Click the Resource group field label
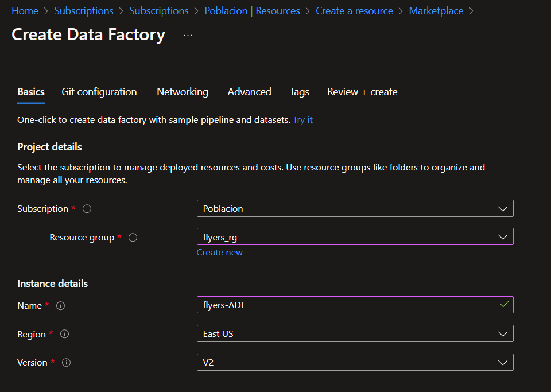Image resolution: width=551 pixels, height=392 pixels. point(82,238)
